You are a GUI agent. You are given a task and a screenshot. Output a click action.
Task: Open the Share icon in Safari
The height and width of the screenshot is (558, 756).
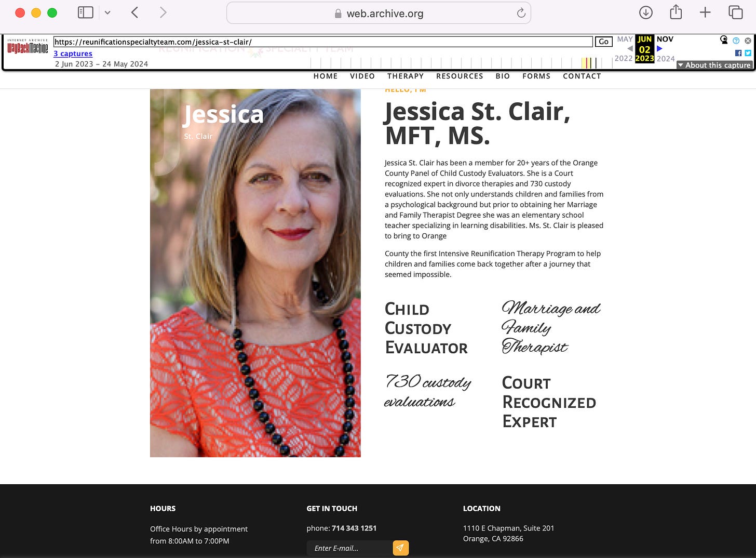click(676, 12)
